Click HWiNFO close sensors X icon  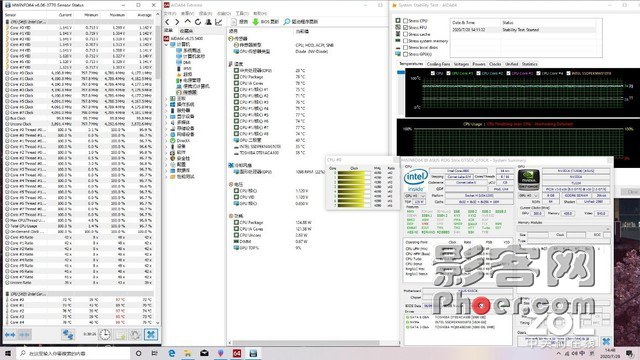coord(151,335)
